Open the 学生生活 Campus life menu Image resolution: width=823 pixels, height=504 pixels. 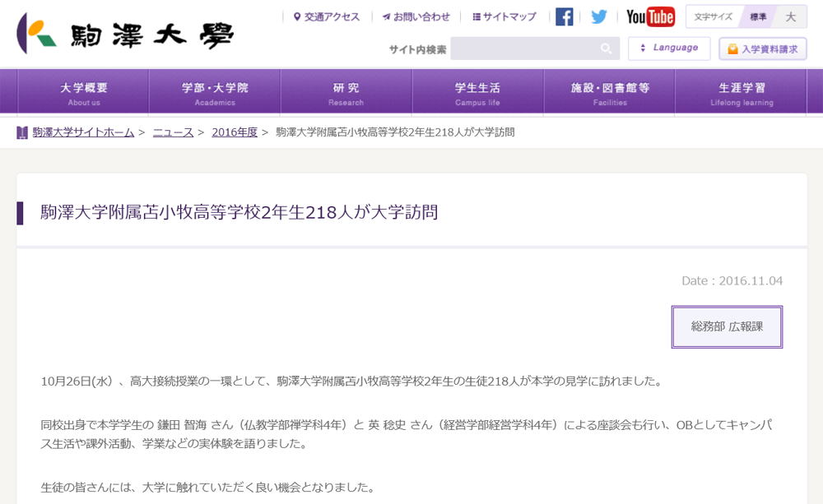click(x=477, y=92)
